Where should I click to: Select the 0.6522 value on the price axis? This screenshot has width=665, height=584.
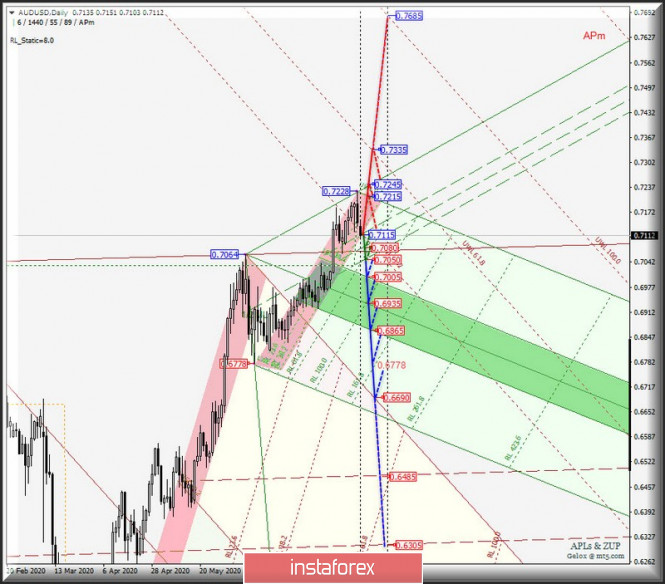645,461
